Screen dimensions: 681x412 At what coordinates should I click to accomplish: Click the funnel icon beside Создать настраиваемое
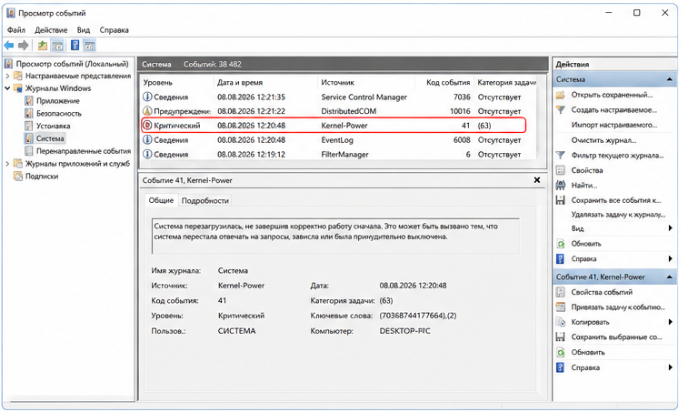[x=561, y=110]
